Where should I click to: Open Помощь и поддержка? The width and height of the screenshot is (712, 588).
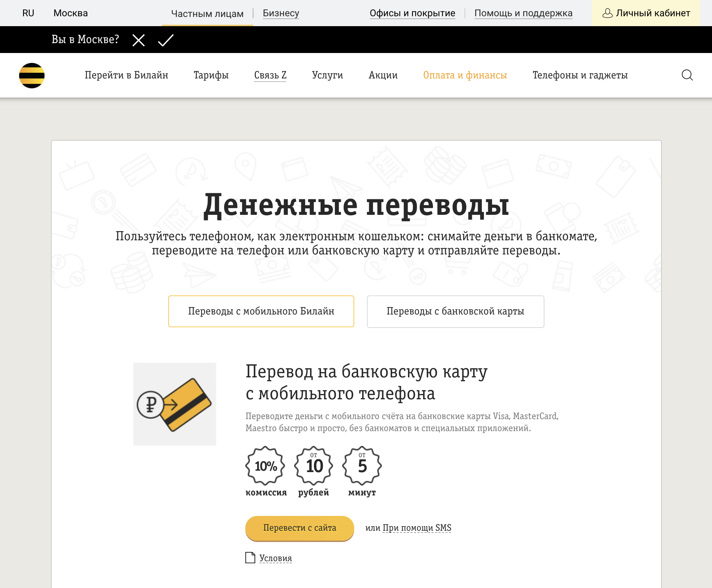point(524,13)
